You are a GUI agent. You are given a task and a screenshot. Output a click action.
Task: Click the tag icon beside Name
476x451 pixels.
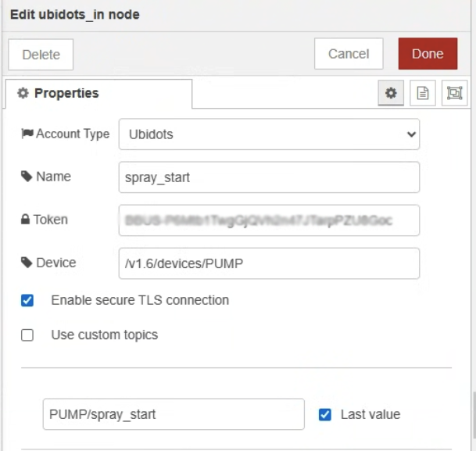[27, 177]
